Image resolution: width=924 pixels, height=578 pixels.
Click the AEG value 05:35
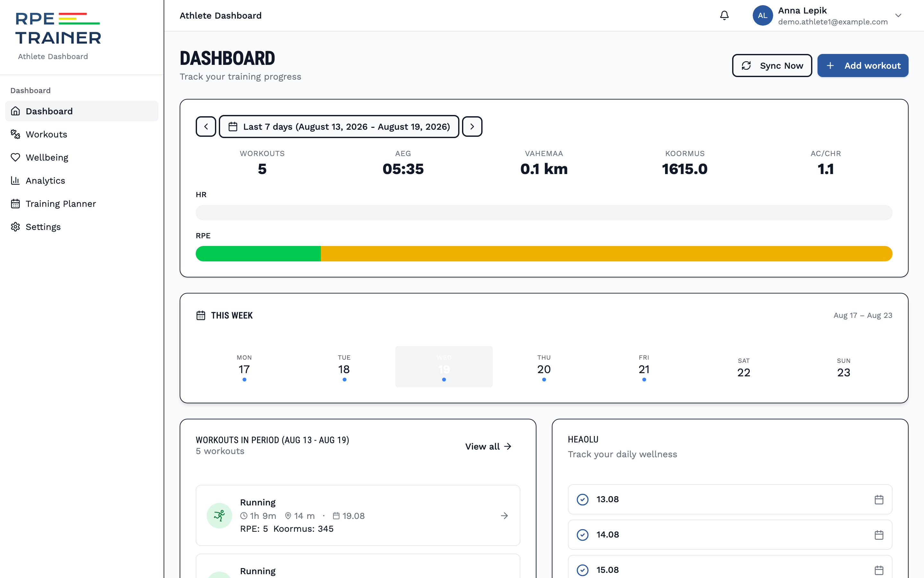[x=403, y=169]
